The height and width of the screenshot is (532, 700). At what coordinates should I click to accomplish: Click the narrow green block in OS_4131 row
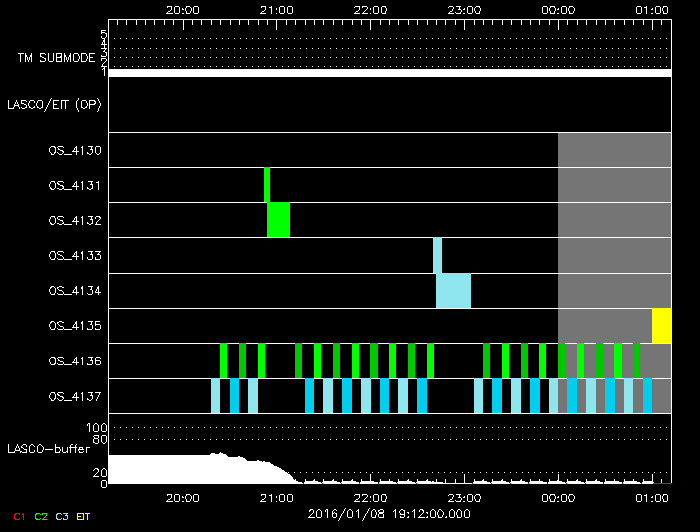point(267,185)
